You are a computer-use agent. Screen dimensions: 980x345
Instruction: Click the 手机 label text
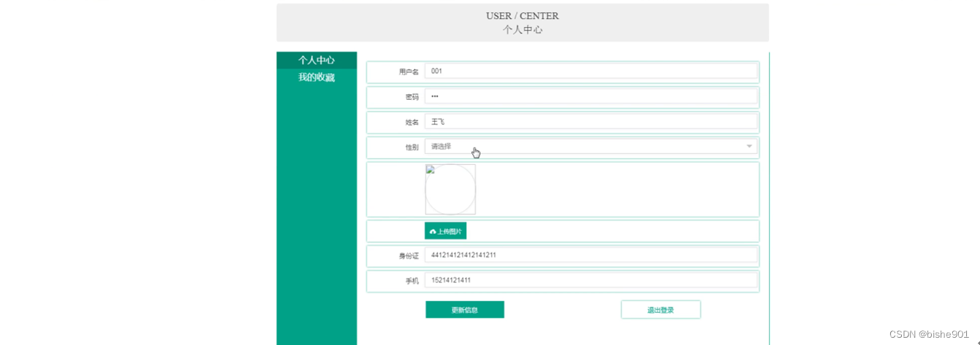pos(412,281)
